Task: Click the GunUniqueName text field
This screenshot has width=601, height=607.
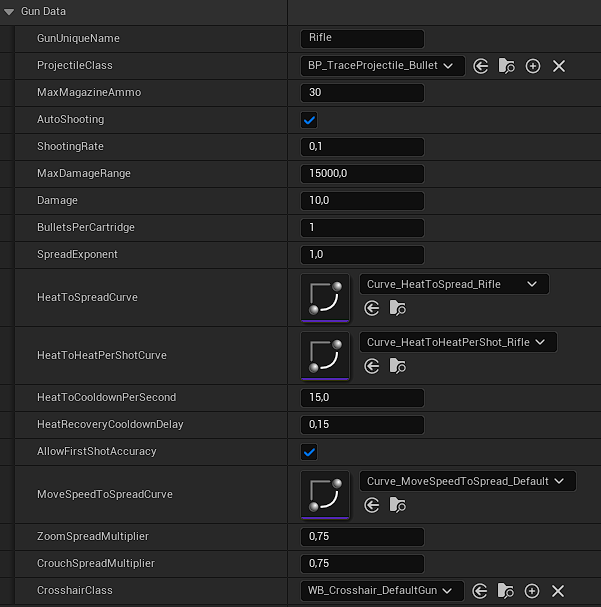Action: point(362,39)
